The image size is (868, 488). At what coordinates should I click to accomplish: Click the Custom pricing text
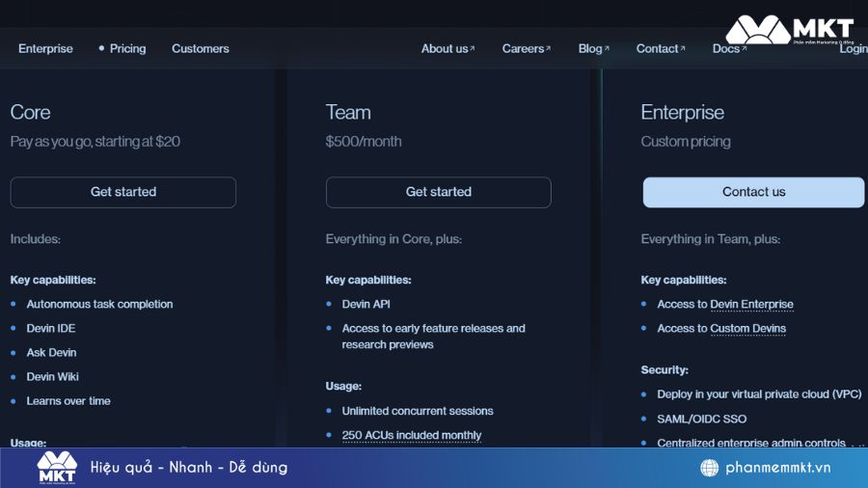[686, 142]
